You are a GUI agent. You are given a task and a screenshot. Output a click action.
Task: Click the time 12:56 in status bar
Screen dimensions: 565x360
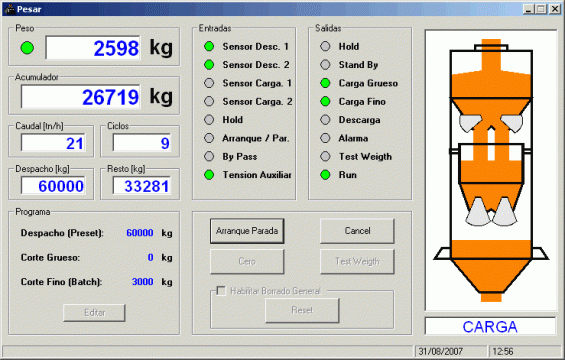point(503,351)
